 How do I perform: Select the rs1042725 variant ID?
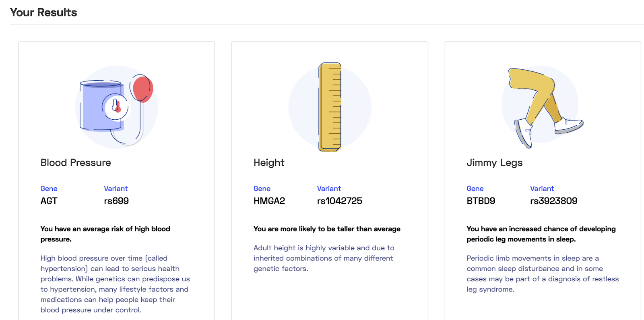click(340, 201)
